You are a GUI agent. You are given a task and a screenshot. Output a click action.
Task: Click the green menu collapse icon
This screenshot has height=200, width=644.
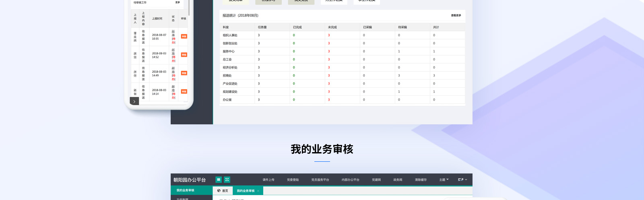219,179
